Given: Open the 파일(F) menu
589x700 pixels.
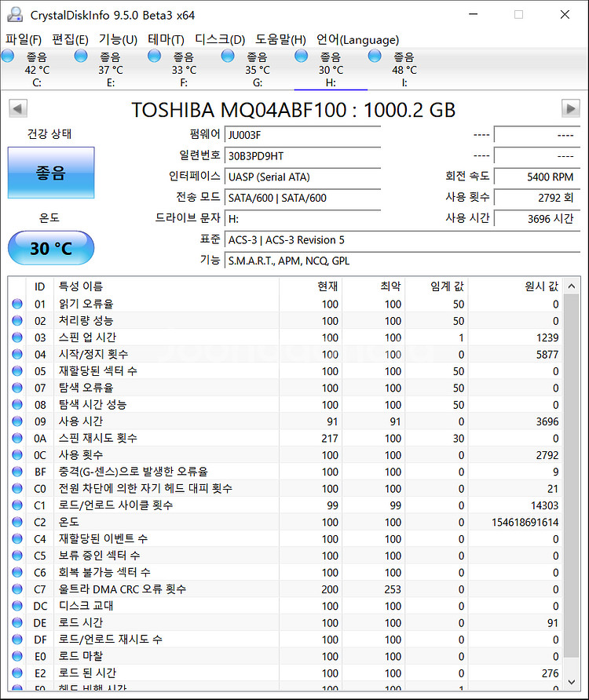Looking at the screenshot, I should click(24, 40).
